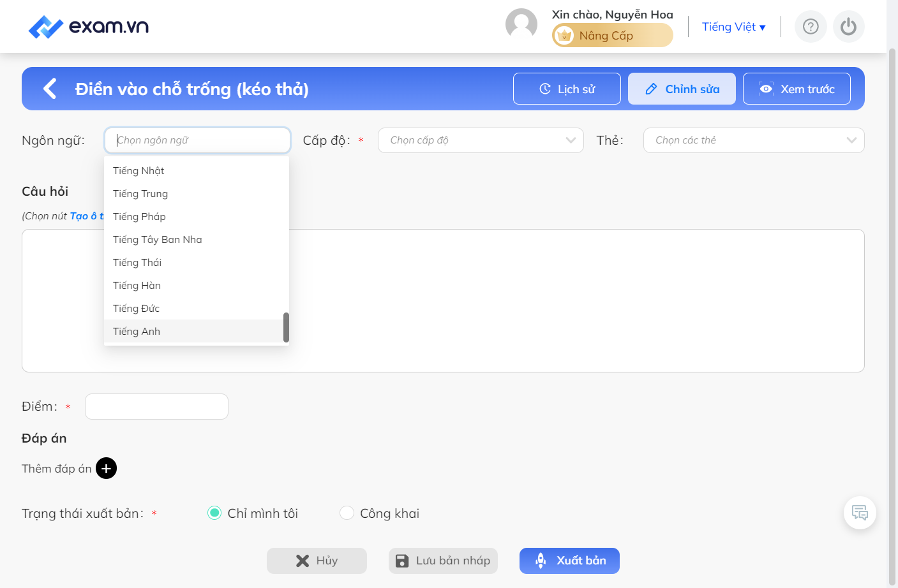Publish with the 'Xuất bản' button
Image resolution: width=898 pixels, height=588 pixels.
pyautogui.click(x=569, y=561)
